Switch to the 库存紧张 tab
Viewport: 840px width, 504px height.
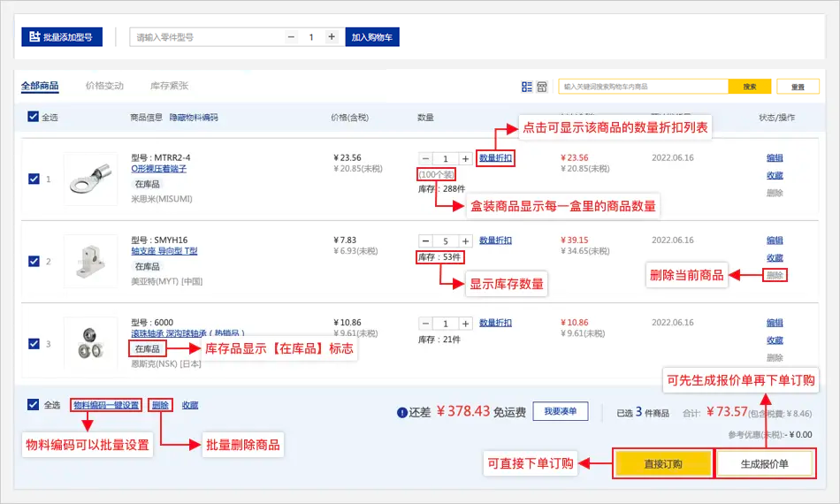pyautogui.click(x=169, y=86)
